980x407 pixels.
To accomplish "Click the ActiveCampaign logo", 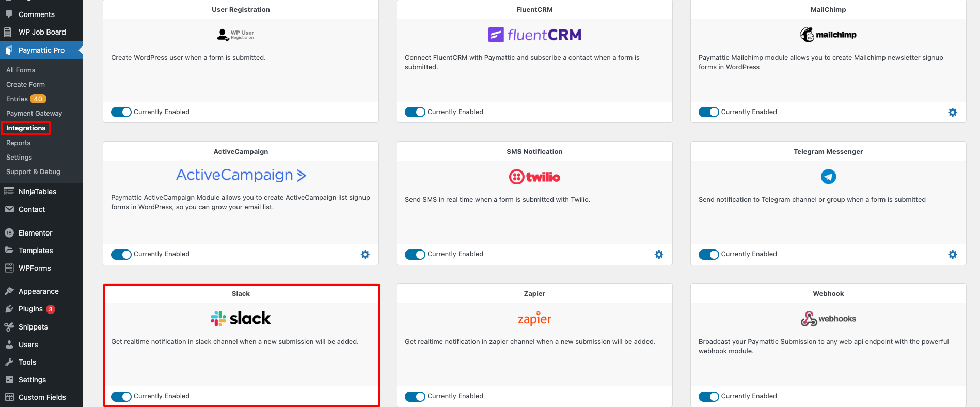I will pos(241,175).
